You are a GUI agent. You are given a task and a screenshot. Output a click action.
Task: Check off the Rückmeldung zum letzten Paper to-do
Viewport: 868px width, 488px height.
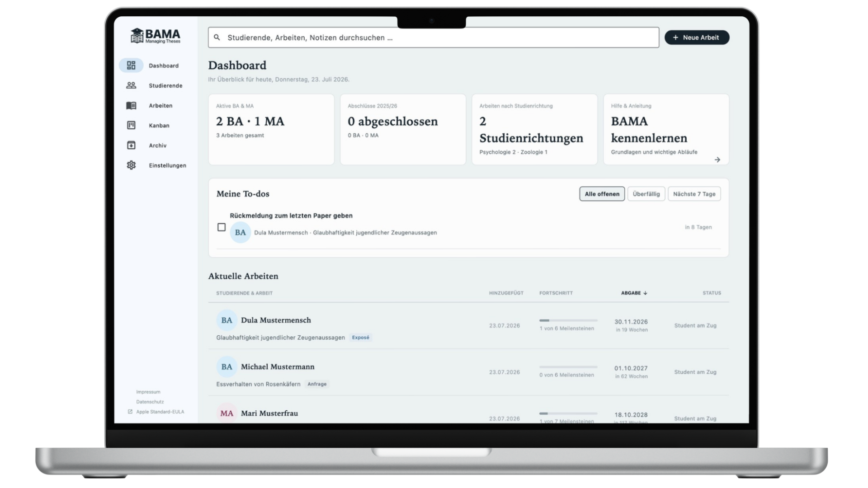point(222,227)
